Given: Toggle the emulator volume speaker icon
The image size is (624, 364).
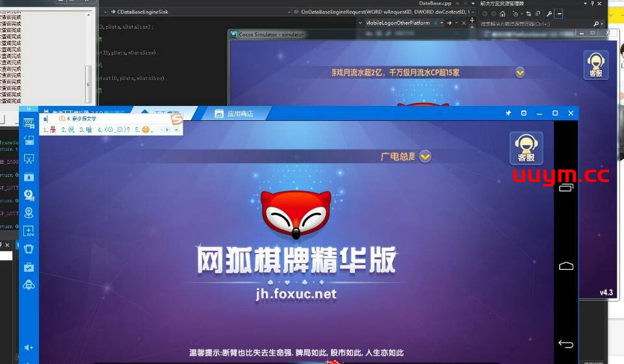Looking at the screenshot, I should tap(29, 348).
